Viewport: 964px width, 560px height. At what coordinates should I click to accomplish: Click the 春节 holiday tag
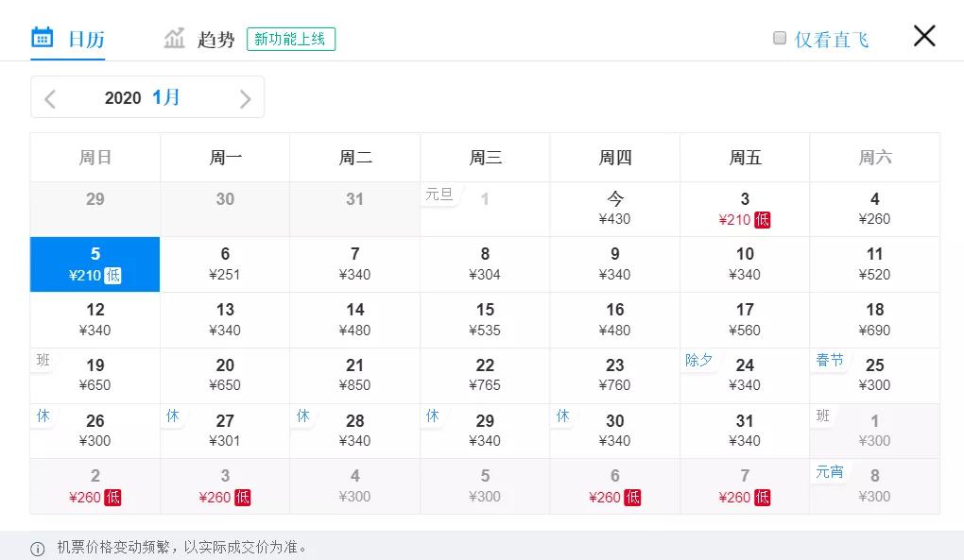pyautogui.click(x=830, y=361)
